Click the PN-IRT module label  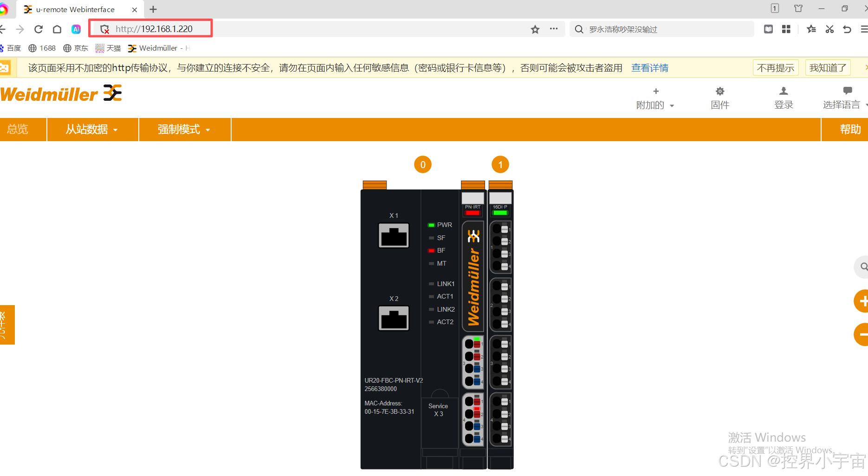point(473,207)
